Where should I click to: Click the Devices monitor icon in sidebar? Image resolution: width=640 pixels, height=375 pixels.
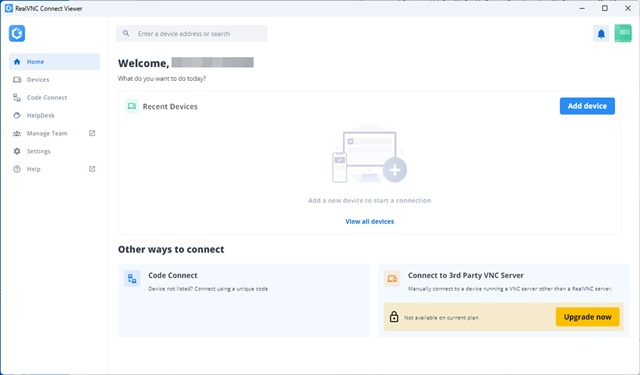tap(17, 80)
